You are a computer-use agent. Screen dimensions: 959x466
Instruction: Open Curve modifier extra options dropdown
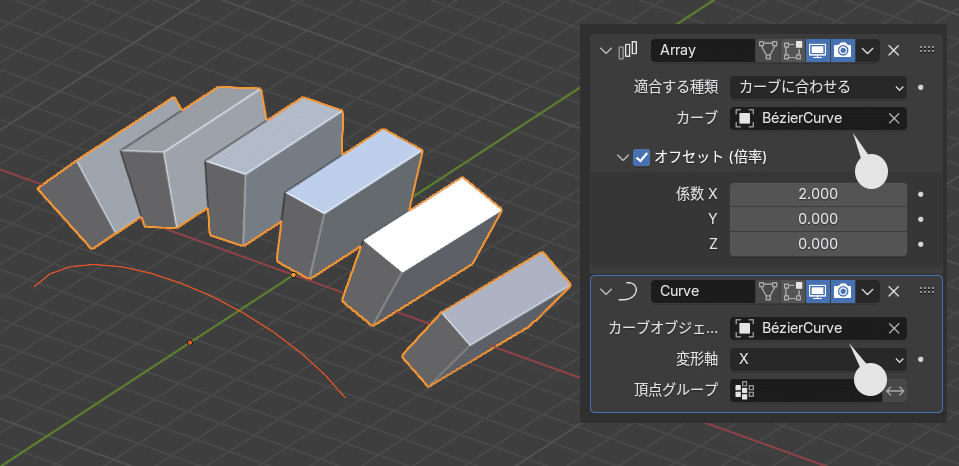(x=867, y=291)
